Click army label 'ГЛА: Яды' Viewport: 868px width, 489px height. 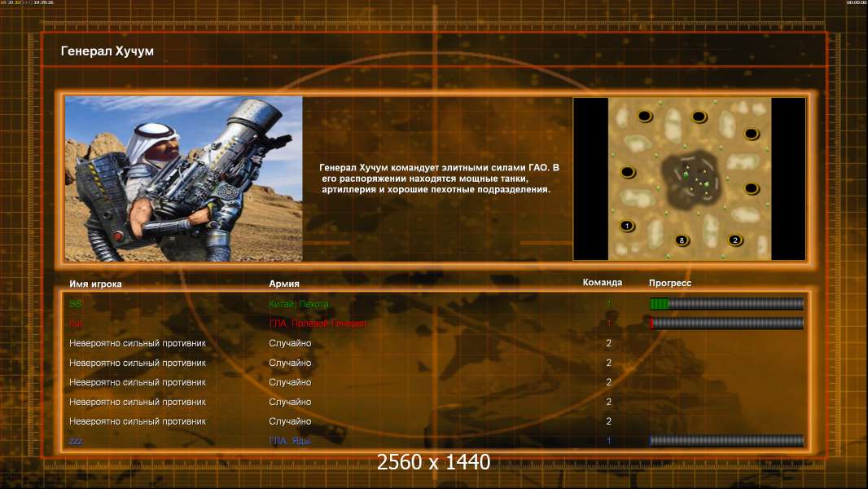pyautogui.click(x=290, y=441)
